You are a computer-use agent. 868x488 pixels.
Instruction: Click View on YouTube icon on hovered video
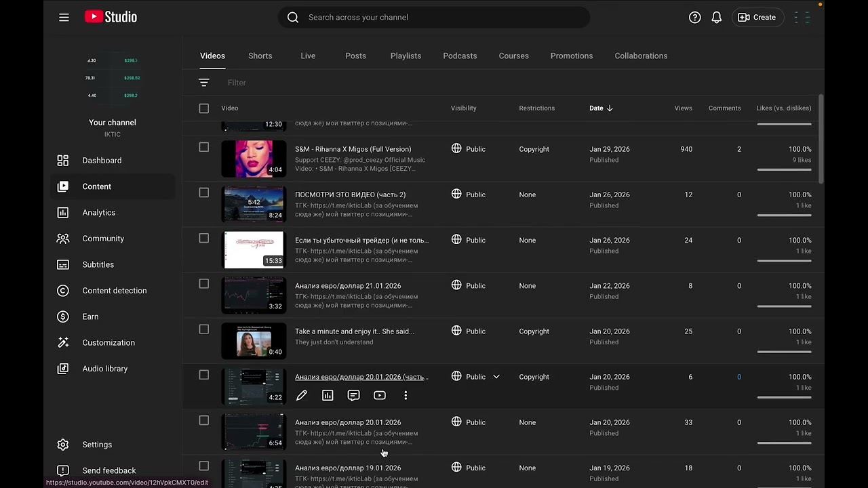[380, 395]
